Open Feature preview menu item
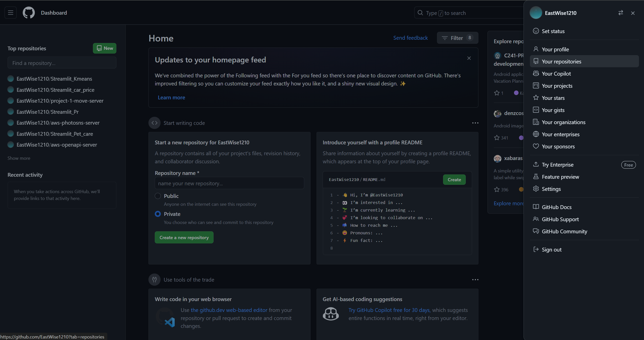 pyautogui.click(x=584, y=177)
